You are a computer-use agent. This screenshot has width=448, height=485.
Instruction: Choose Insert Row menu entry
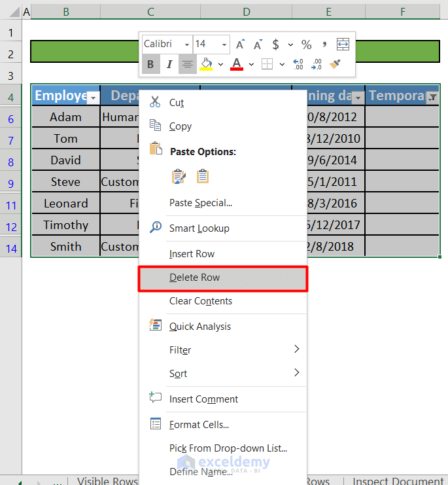point(223,254)
